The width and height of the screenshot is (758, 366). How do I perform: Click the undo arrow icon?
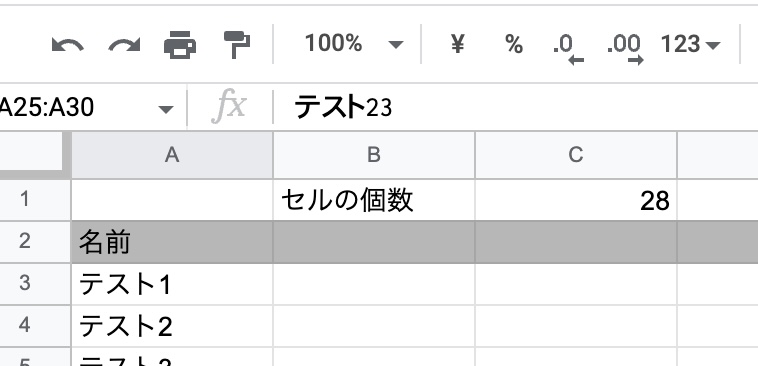[68, 45]
